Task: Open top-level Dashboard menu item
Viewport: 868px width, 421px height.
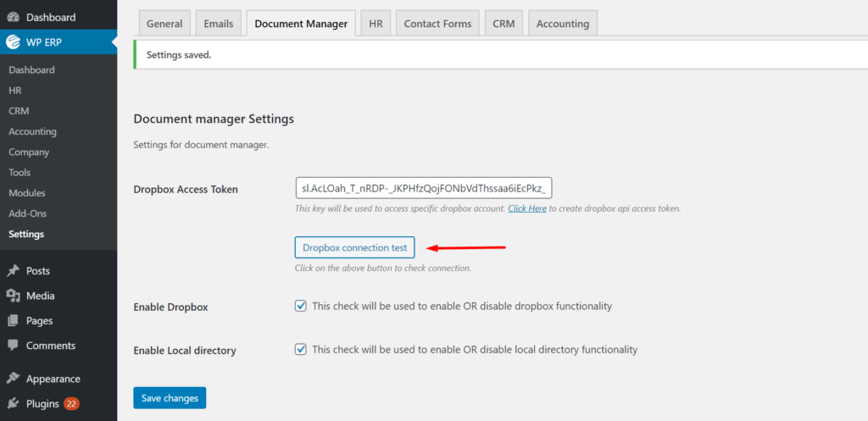Action: click(x=58, y=17)
